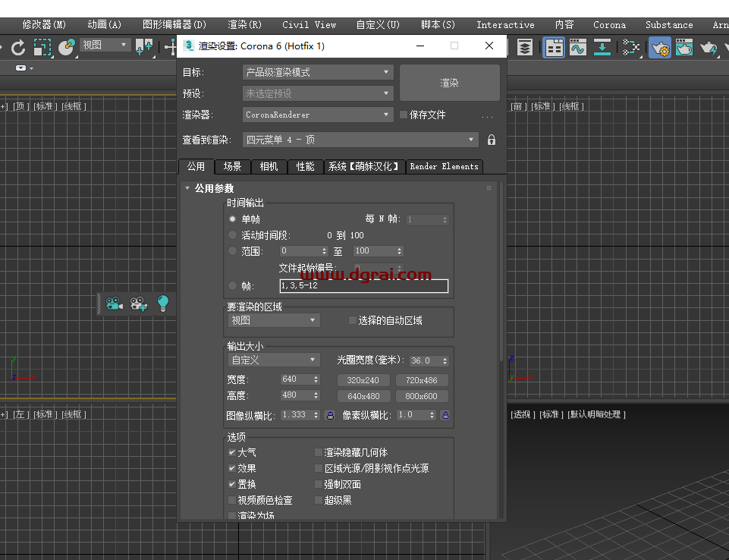Click the Render Setup teapot gear icon
This screenshot has width=729, height=560.
coord(660,48)
